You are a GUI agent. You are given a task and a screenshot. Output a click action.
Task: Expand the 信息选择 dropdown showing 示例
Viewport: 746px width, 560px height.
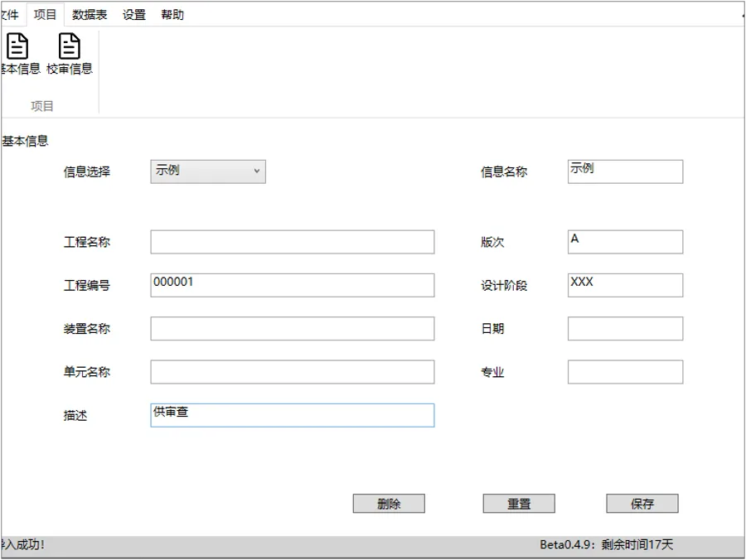click(208, 171)
